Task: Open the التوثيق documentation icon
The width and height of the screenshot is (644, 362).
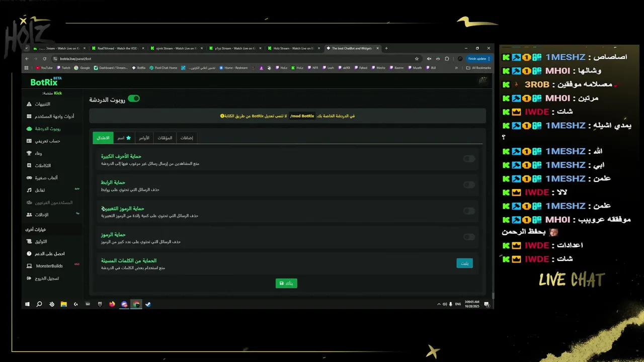Action: 29,241
